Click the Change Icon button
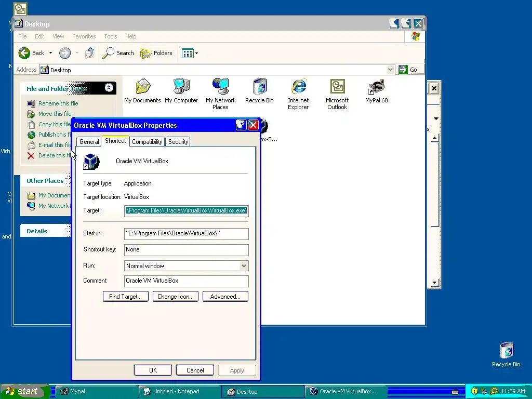 pyautogui.click(x=176, y=297)
